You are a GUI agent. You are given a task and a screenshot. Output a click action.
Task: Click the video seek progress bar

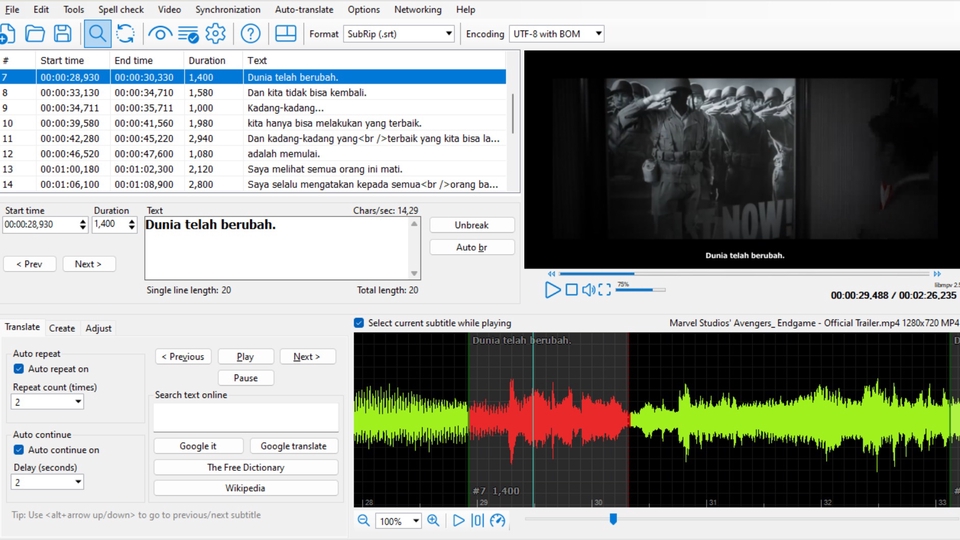(744, 274)
